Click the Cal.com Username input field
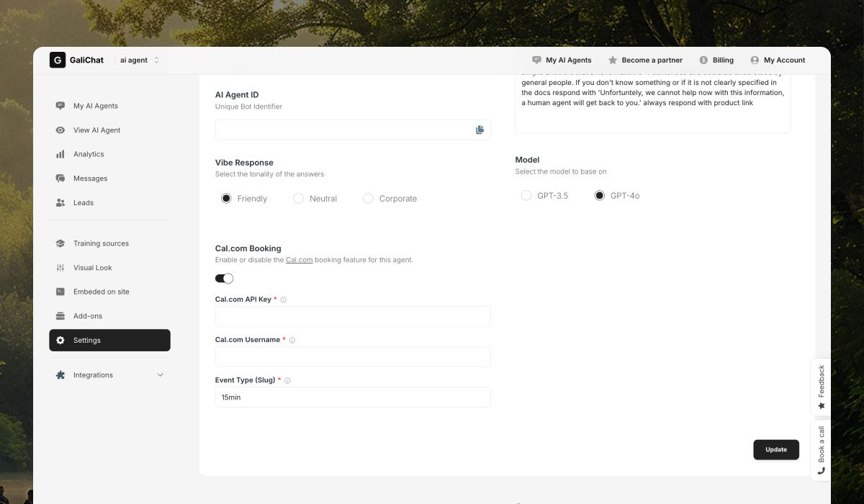Image resolution: width=864 pixels, height=504 pixels. click(x=353, y=356)
